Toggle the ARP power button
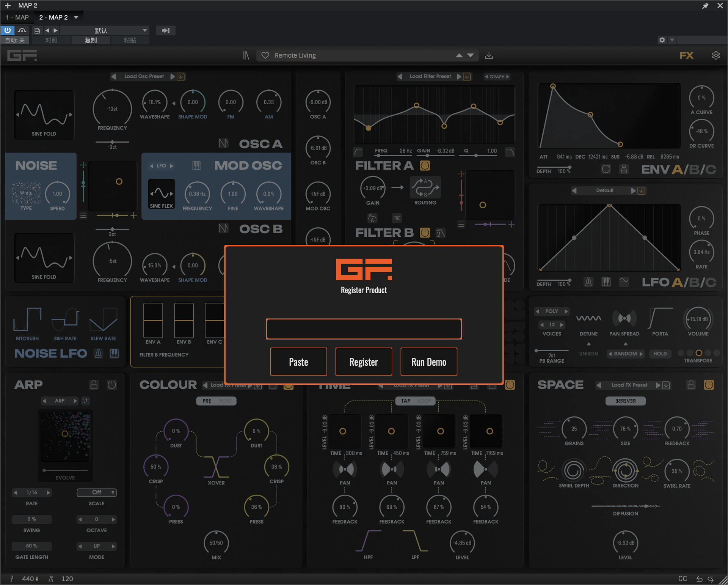Viewport: 728px width, 585px height. [111, 385]
